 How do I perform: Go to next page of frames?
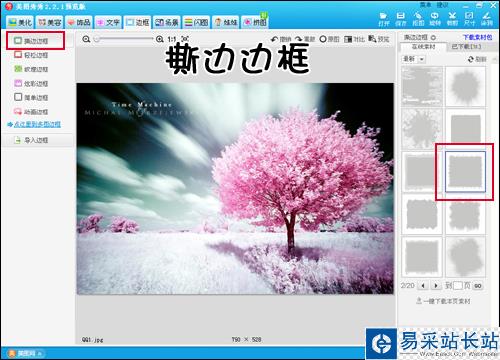click(436, 286)
